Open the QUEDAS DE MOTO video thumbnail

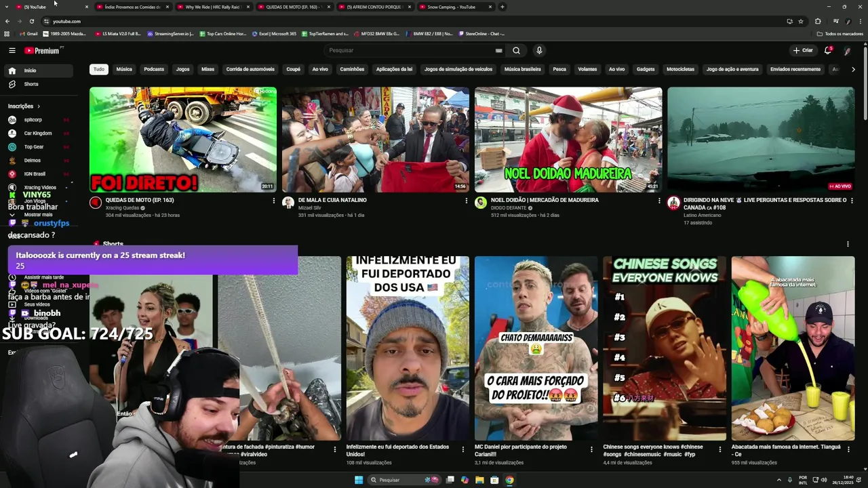(x=183, y=140)
